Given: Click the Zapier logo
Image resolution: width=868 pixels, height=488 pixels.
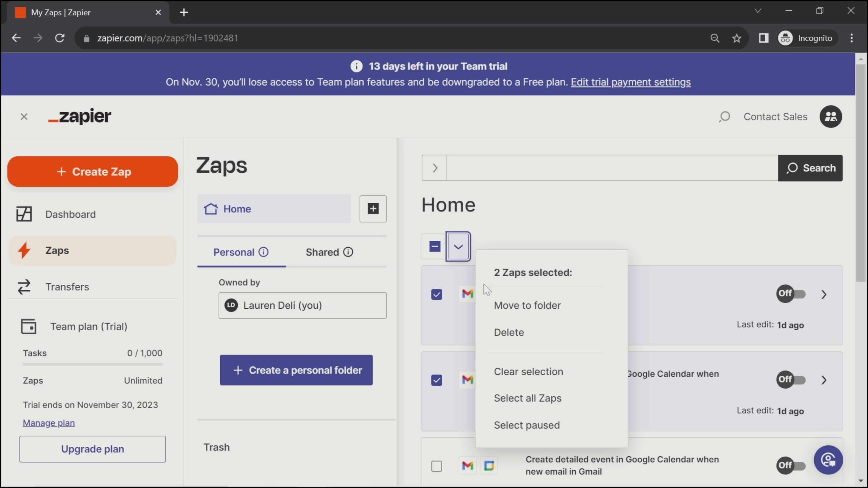Looking at the screenshot, I should click(80, 117).
